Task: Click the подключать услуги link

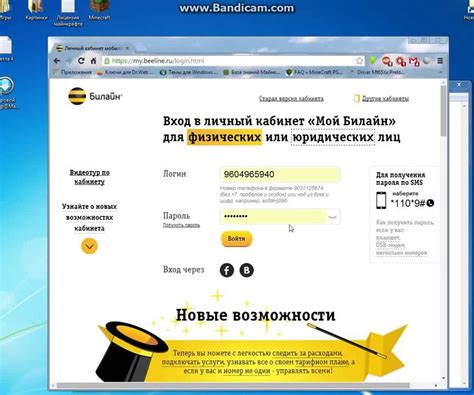Action: pos(193,362)
